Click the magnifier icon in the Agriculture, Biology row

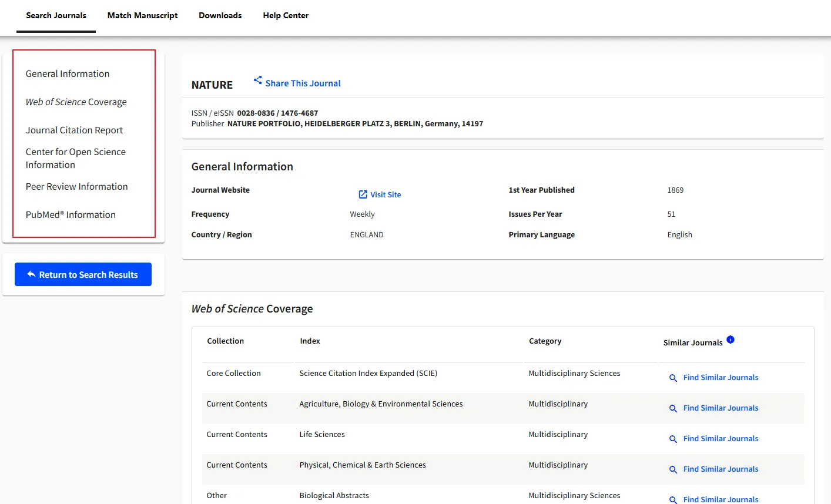pyautogui.click(x=673, y=409)
